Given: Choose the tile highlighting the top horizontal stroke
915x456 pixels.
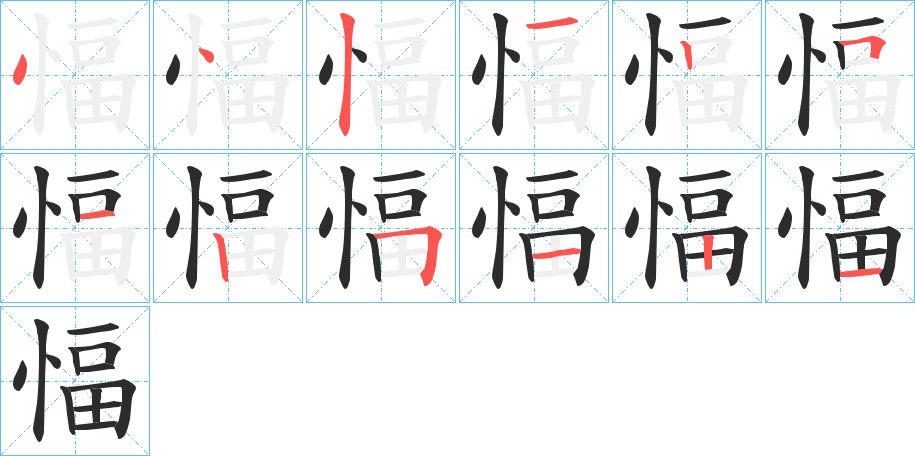Looking at the screenshot, I should coord(533,75).
